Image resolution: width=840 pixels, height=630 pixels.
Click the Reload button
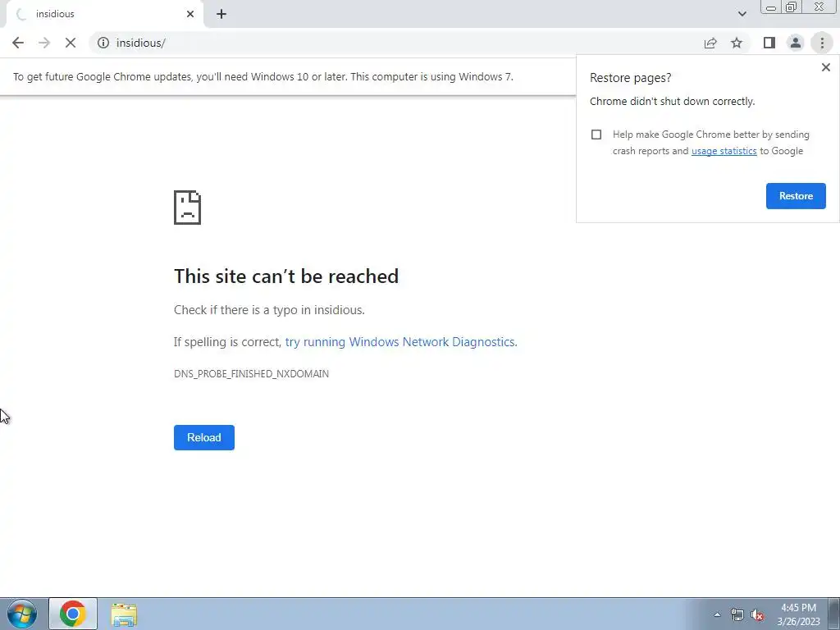(204, 438)
